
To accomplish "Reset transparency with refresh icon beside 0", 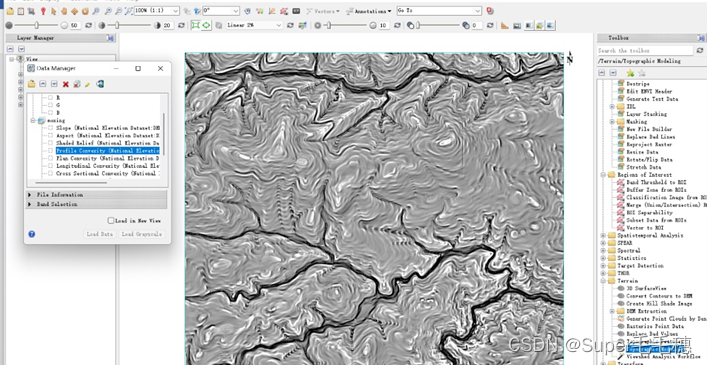I will click(490, 25).
